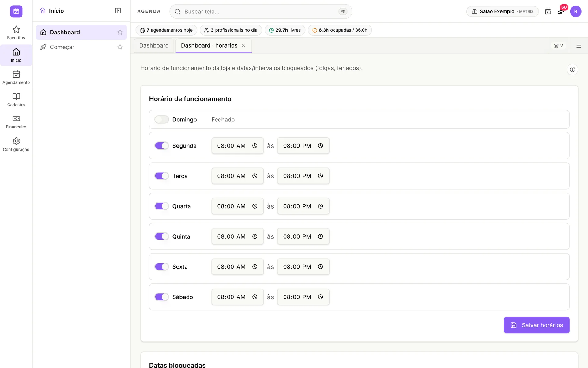Enable the Domingo toggle
The image size is (588, 368).
161,119
